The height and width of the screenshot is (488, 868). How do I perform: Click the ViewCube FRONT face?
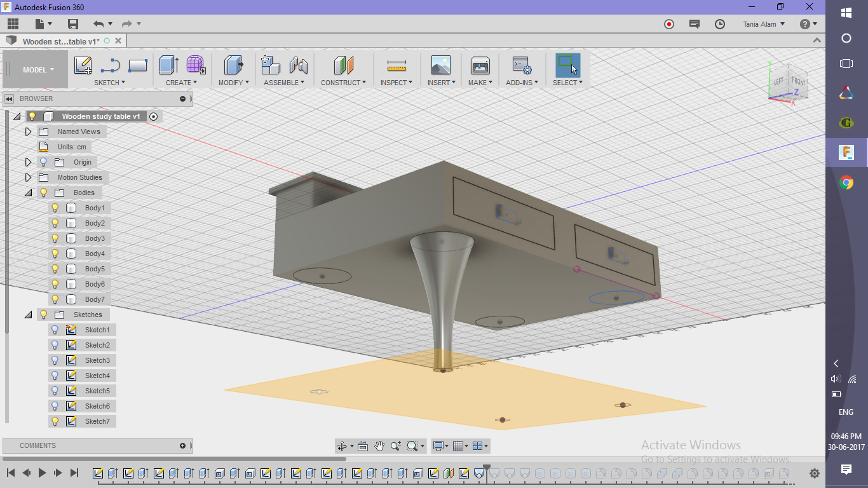click(x=798, y=82)
